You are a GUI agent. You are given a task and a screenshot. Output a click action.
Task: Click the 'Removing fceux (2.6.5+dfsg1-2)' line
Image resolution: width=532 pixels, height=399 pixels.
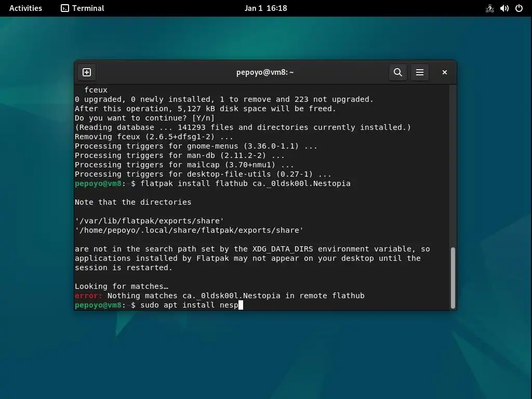click(x=154, y=137)
